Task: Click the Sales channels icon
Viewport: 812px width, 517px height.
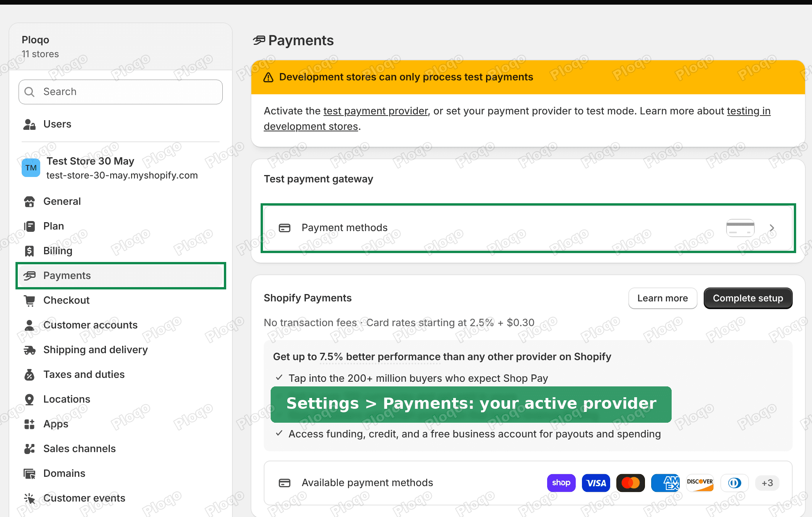Action: coord(29,449)
